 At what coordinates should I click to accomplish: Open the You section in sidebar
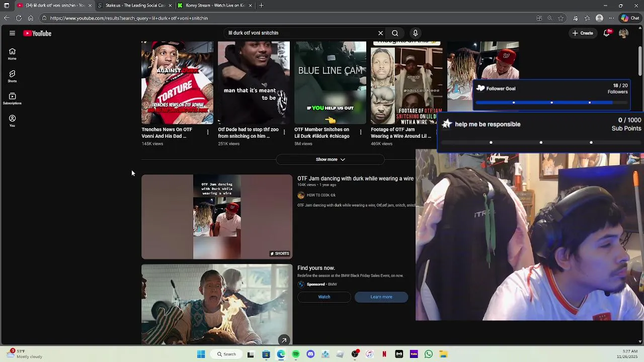coord(12,121)
